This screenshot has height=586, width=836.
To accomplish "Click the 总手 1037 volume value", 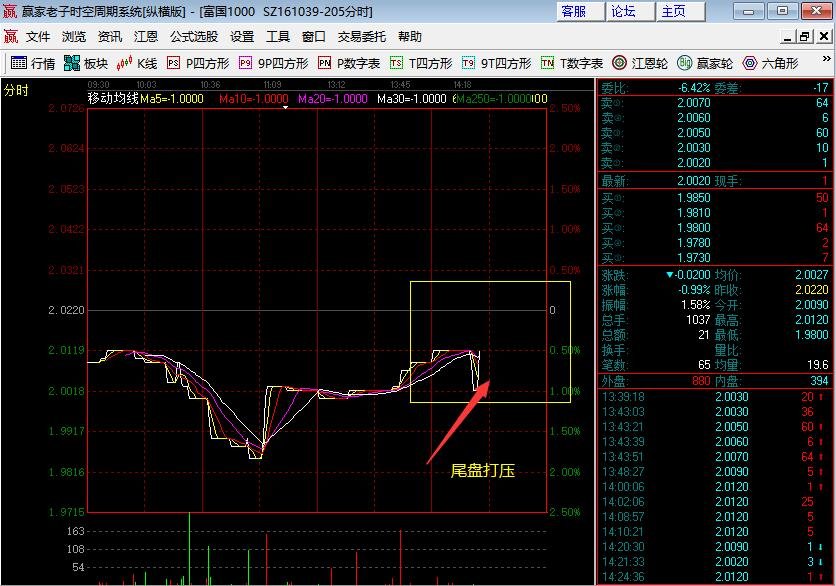I will tap(698, 319).
